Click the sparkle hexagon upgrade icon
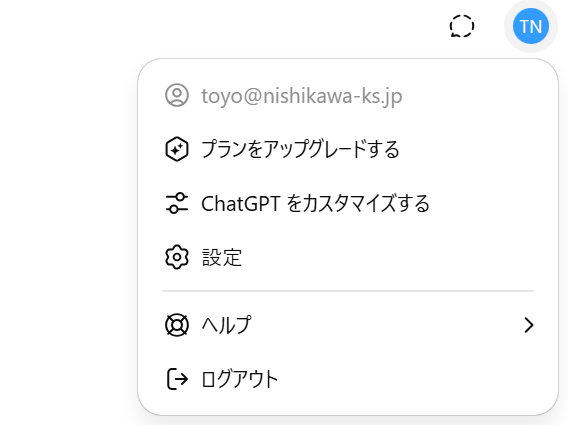This screenshot has width=568, height=425. pos(177,149)
